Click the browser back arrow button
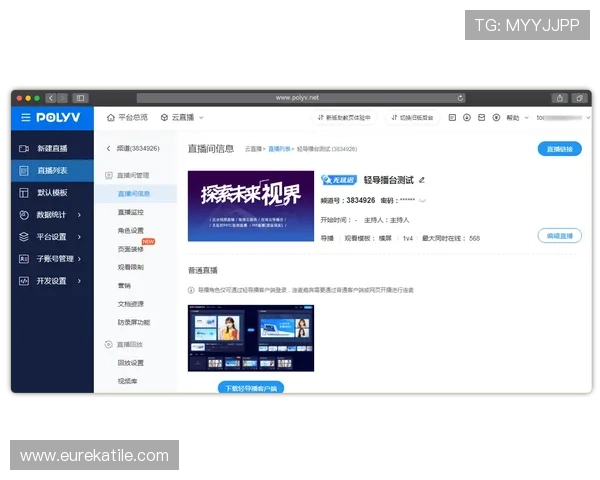This screenshot has height=480, width=600. click(51, 98)
